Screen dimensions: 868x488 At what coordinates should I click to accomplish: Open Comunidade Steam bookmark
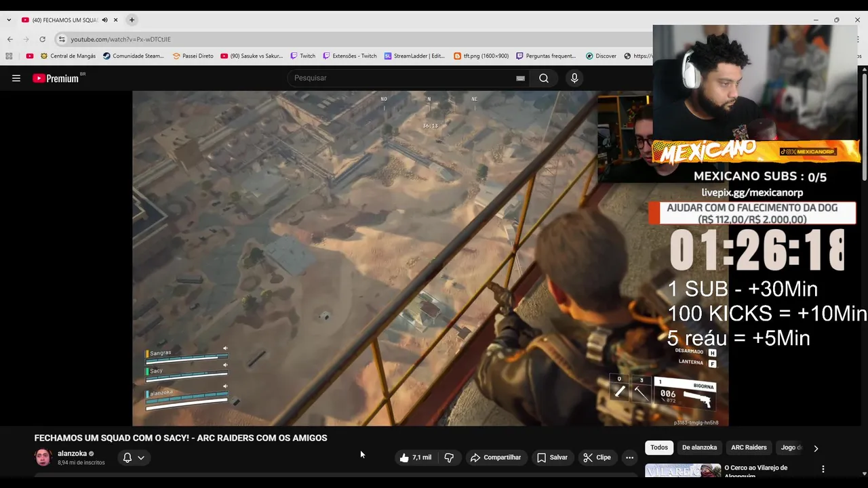pos(134,56)
